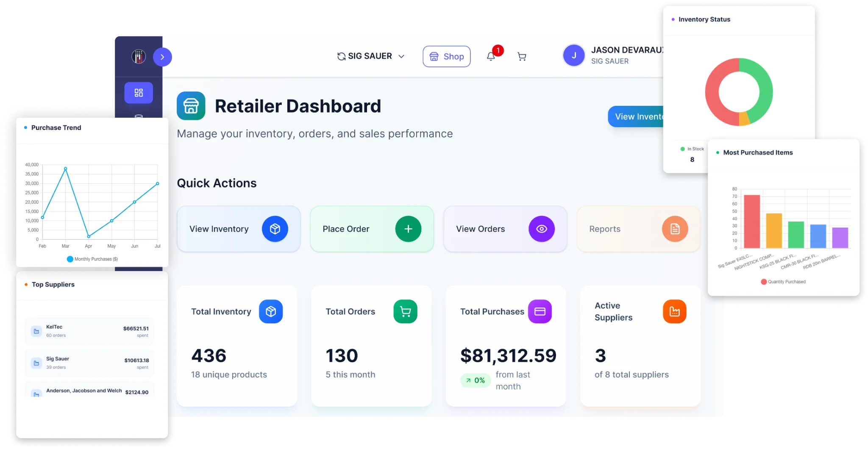Select the Place Order quick action
The image size is (868, 449).
click(x=372, y=229)
